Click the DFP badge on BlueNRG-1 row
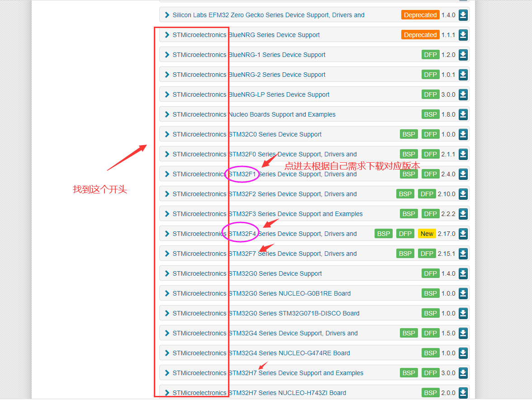This screenshot has width=532, height=400. coord(431,55)
